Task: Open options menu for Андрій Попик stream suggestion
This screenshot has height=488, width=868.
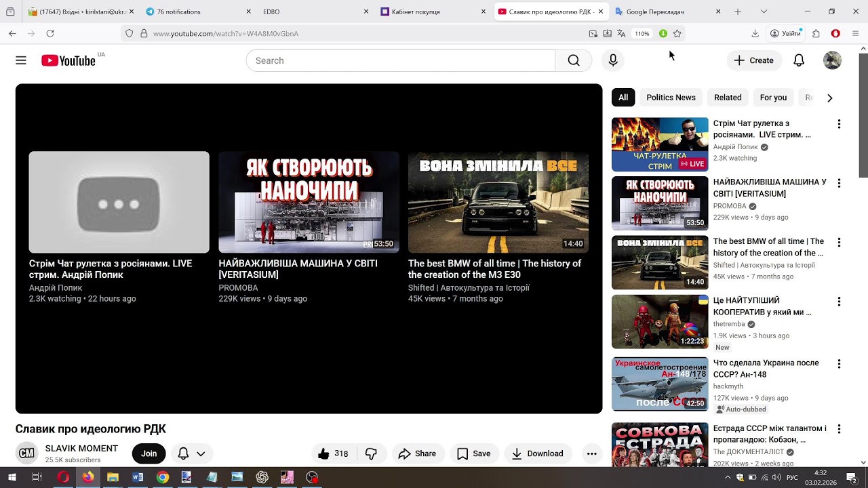Action: point(839,124)
